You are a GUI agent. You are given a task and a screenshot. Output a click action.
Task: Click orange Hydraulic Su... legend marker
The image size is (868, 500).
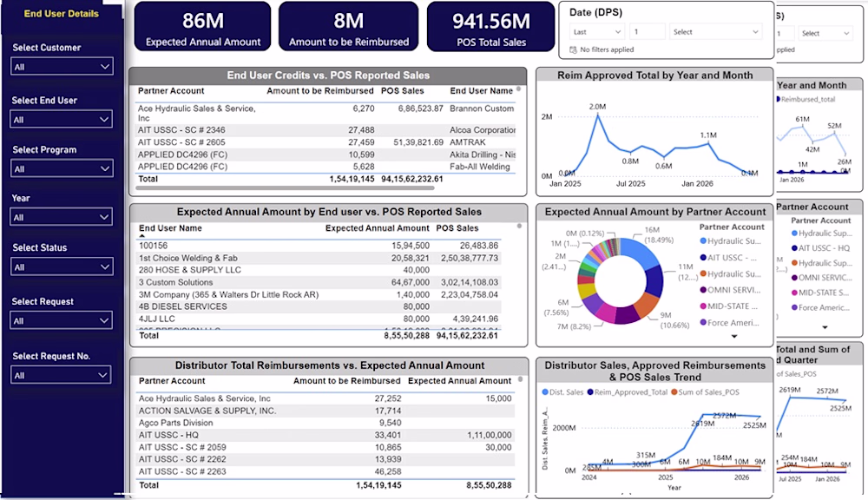point(703,273)
